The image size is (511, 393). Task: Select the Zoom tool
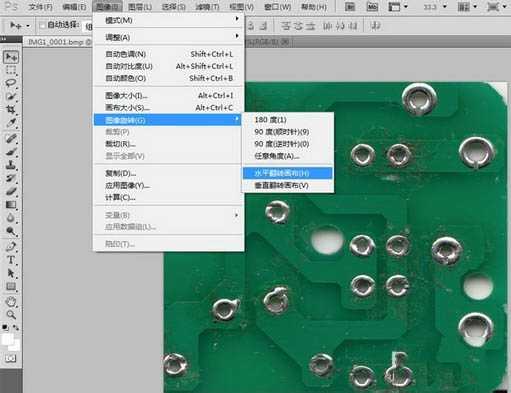pyautogui.click(x=11, y=315)
